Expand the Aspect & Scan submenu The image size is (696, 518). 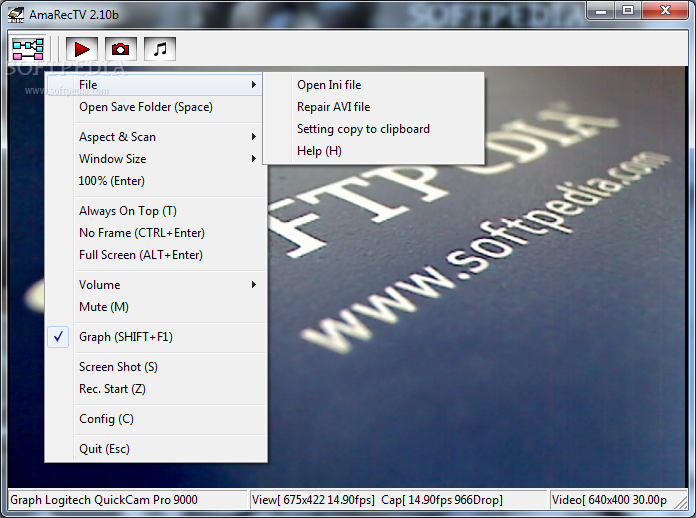(156, 137)
